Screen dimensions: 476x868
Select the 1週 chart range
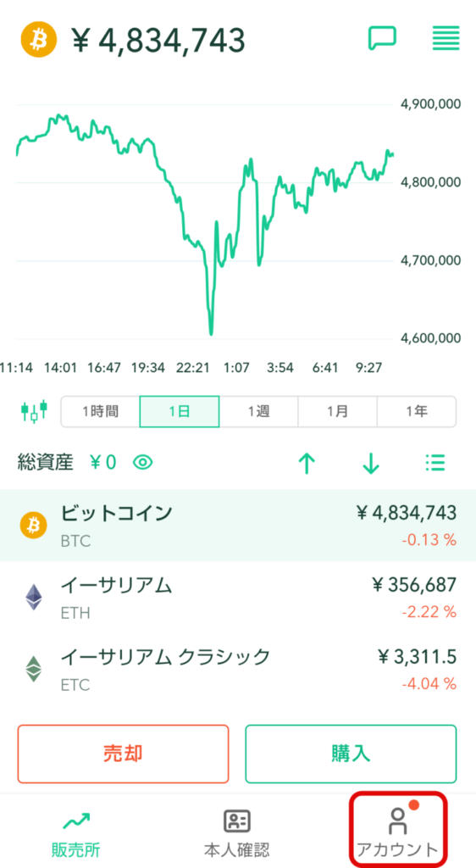pos(258,412)
